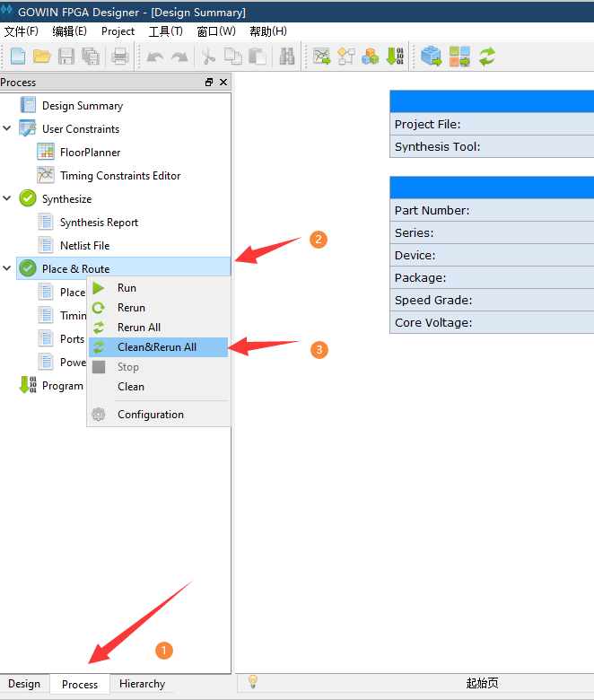Paste from clipboard toolbar icon

coord(258,57)
